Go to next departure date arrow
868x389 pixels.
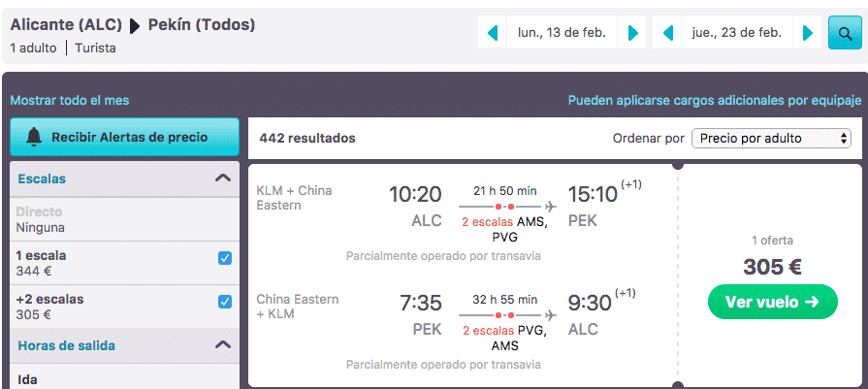pos(633,33)
